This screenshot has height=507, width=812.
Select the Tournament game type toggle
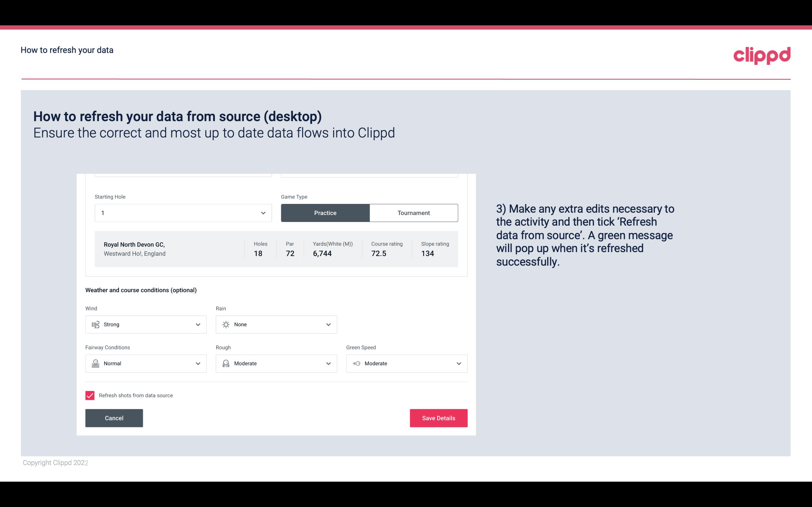click(x=413, y=213)
